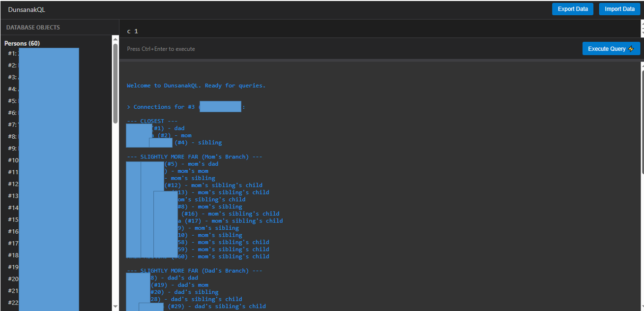This screenshot has width=644, height=311.
Task: Click "Welcome to DunsanakQL. Ready for queries." message
Action: click(x=196, y=86)
